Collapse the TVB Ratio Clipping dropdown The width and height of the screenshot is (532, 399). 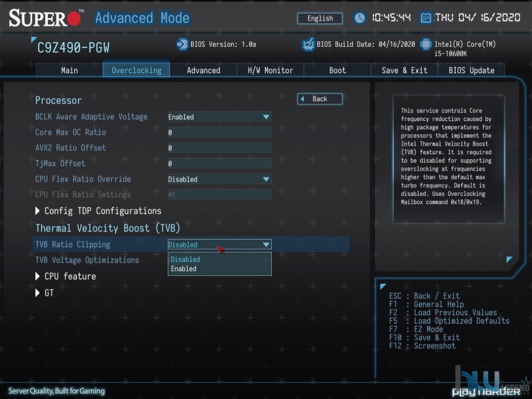220,244
